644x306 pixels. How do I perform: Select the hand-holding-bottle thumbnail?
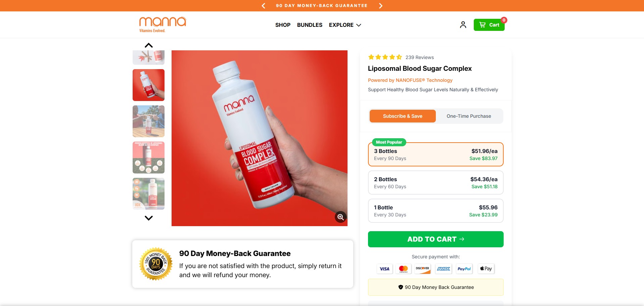coord(148,85)
